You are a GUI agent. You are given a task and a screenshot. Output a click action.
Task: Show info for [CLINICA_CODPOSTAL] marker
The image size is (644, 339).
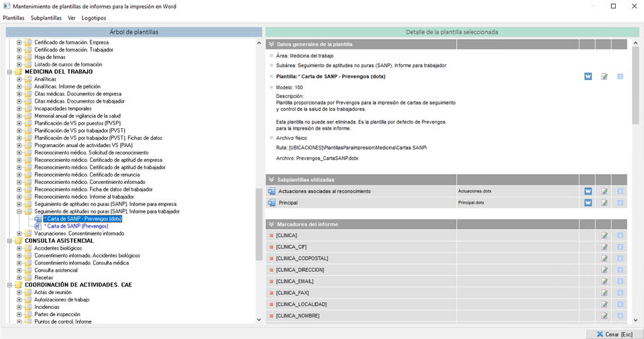pyautogui.click(x=620, y=258)
